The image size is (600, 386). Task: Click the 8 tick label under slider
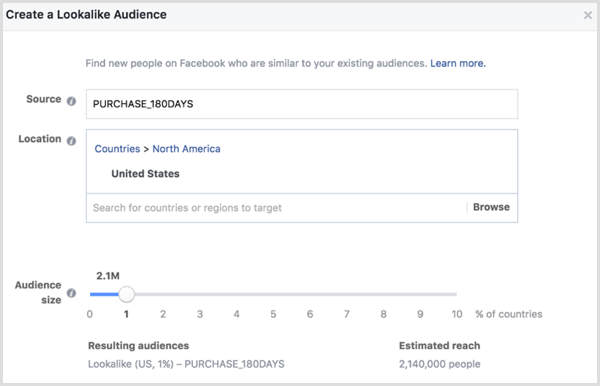pyautogui.click(x=383, y=314)
